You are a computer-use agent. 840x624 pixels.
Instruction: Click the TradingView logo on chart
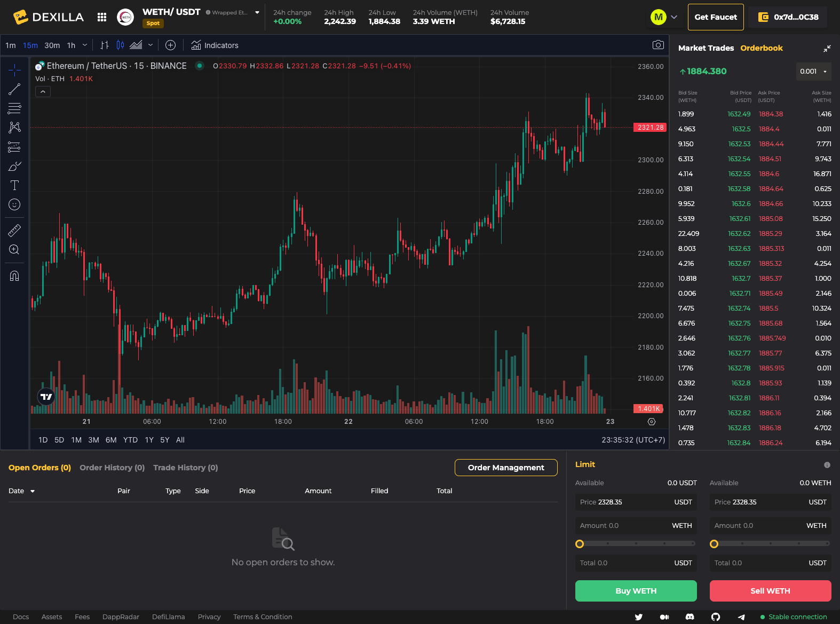point(46,397)
